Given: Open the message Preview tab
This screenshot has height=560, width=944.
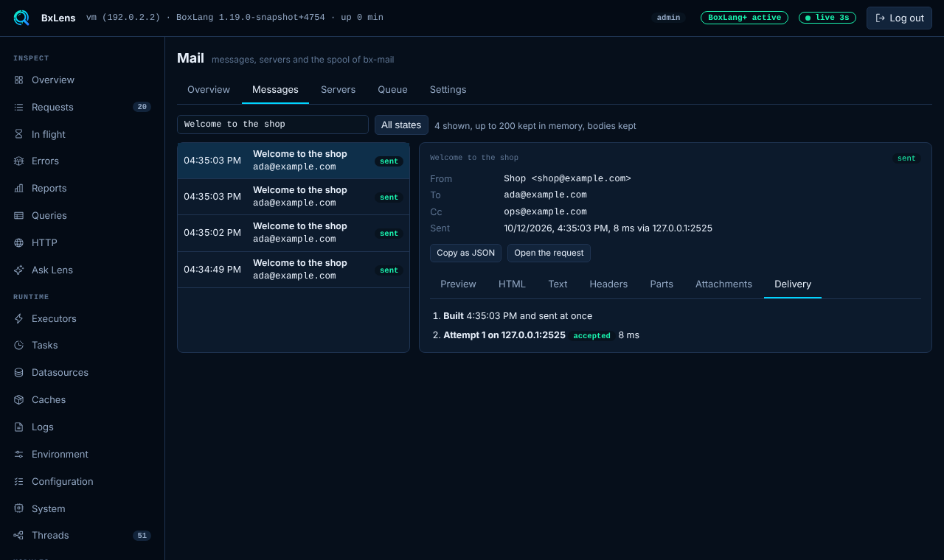Looking at the screenshot, I should pos(458,284).
